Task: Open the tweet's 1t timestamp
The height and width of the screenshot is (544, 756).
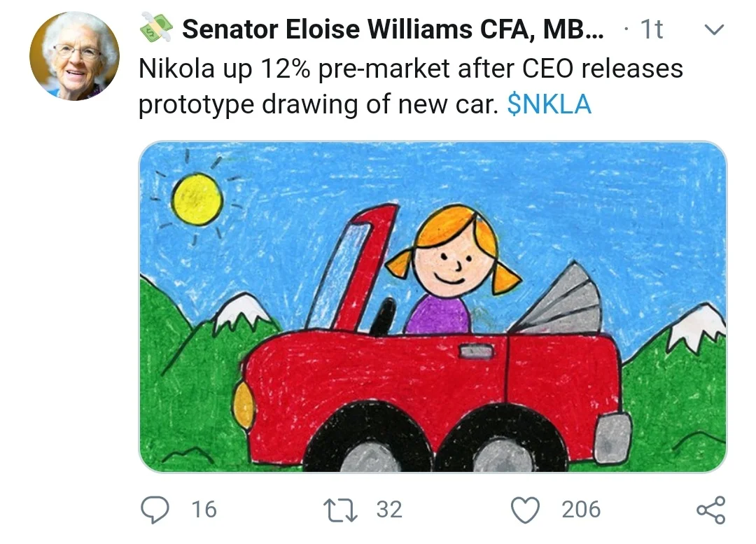Action: tap(651, 30)
